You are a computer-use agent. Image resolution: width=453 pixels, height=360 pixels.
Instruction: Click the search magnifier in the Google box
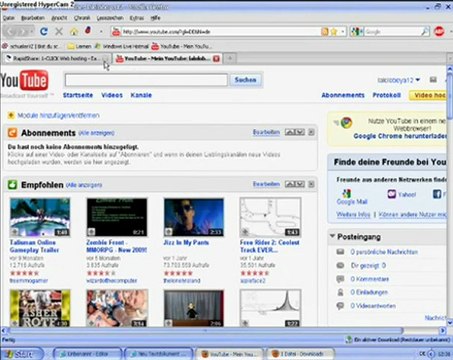[425, 32]
